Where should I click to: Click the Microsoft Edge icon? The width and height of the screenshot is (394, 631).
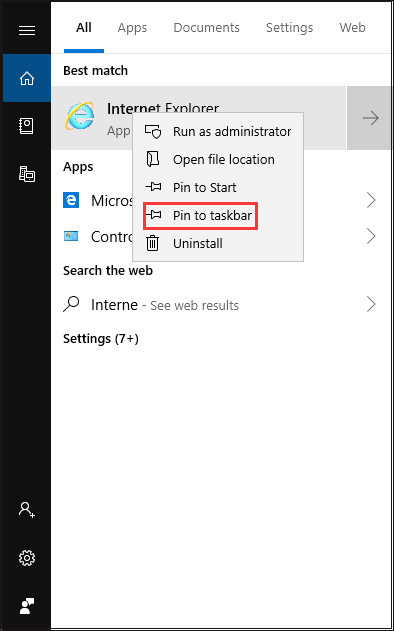coord(71,200)
